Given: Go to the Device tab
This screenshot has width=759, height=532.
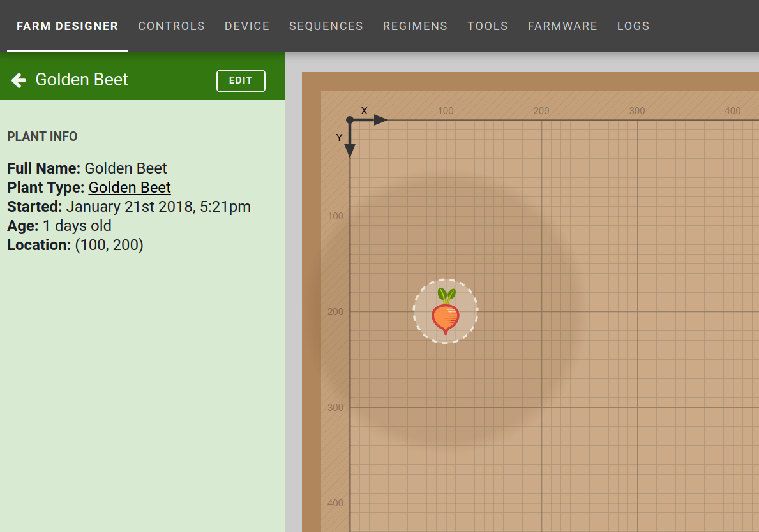Looking at the screenshot, I should pyautogui.click(x=247, y=26).
